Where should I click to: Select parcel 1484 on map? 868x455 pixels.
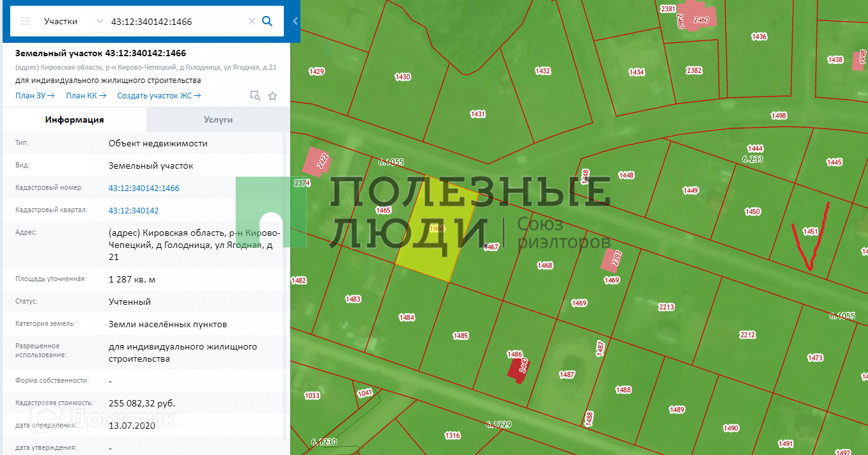click(407, 317)
